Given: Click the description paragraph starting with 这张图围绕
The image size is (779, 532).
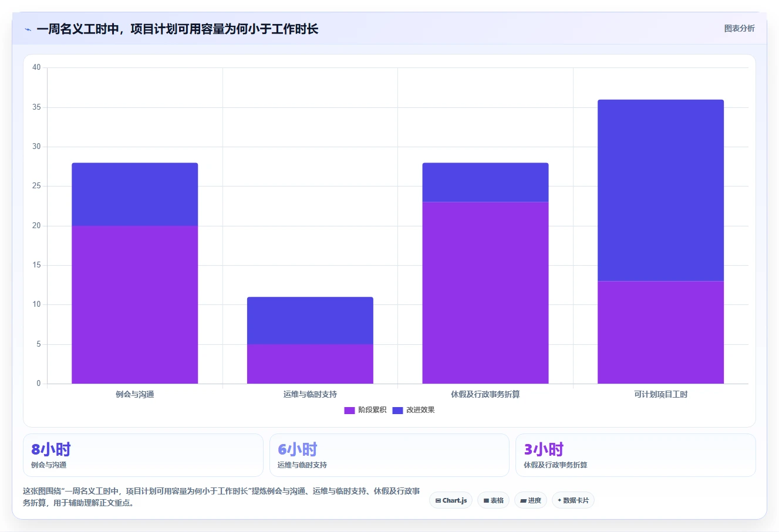Looking at the screenshot, I should [x=221, y=497].
